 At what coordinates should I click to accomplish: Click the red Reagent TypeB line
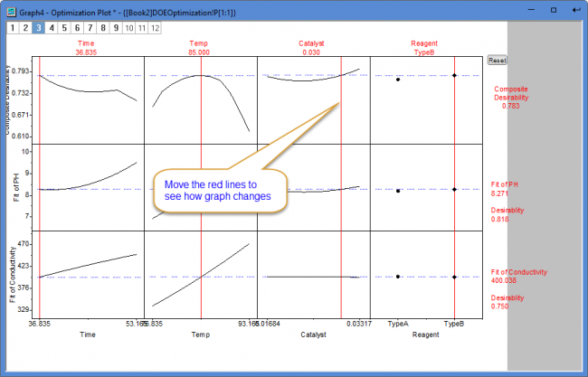(454, 187)
